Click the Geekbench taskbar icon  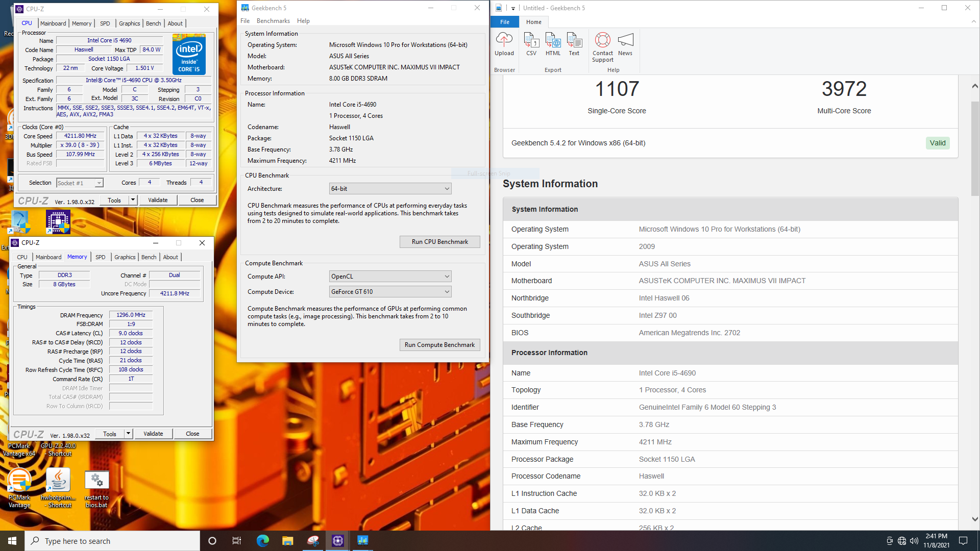363,541
